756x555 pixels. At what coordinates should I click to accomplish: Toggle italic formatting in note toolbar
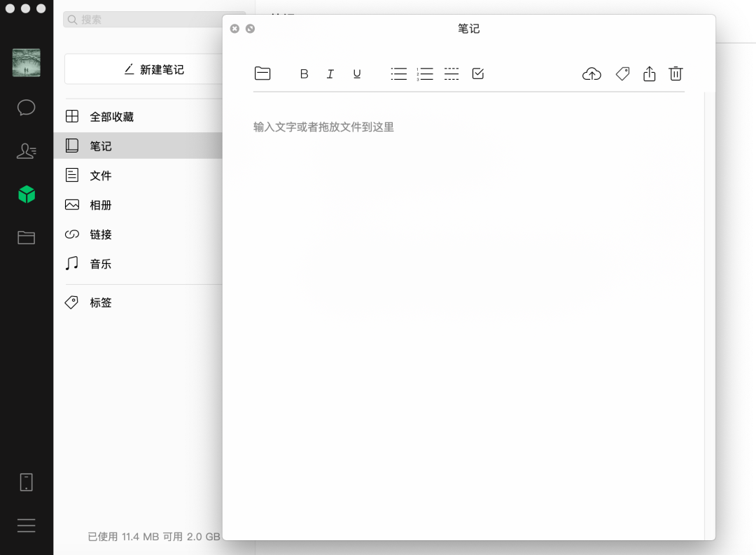(330, 73)
